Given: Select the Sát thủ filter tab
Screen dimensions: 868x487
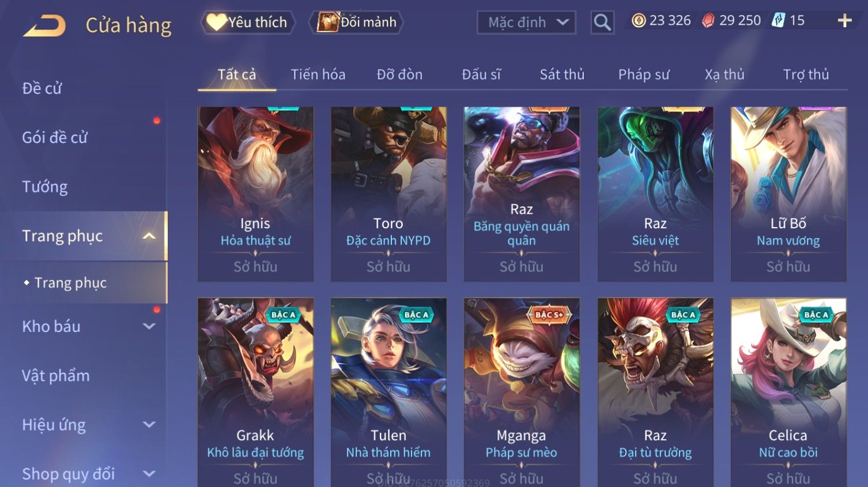Looking at the screenshot, I should pos(562,74).
